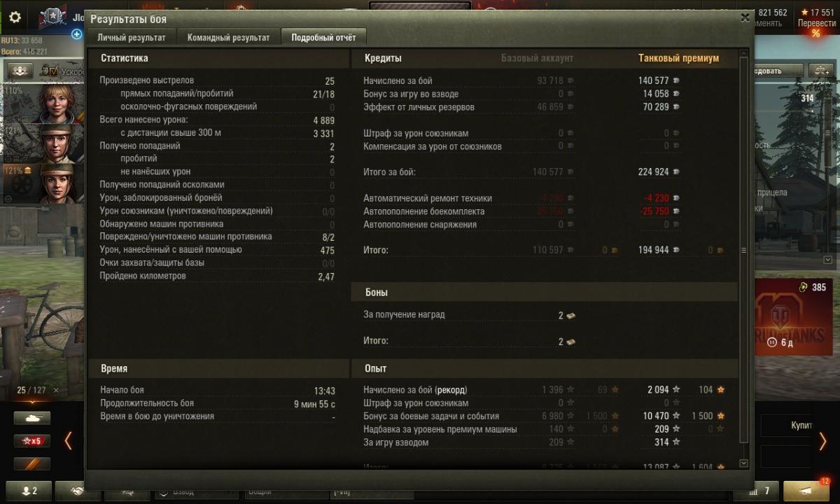Viewport: 840px width, 504px height.
Task: Expand tank carousel with left orange arrow
Action: 69,440
